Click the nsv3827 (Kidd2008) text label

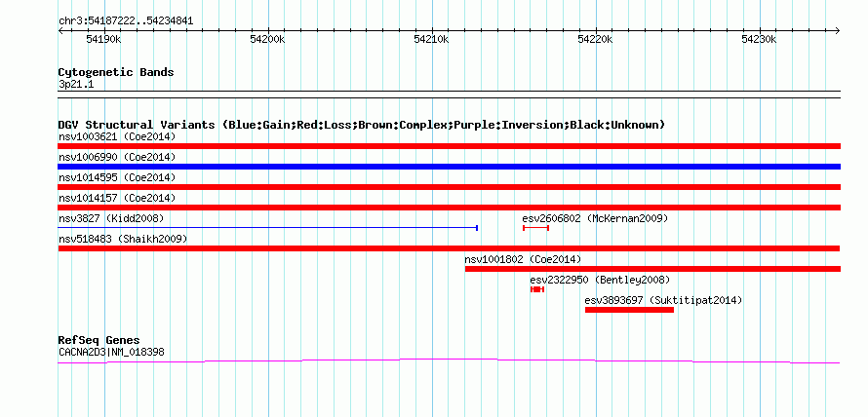click(x=111, y=218)
